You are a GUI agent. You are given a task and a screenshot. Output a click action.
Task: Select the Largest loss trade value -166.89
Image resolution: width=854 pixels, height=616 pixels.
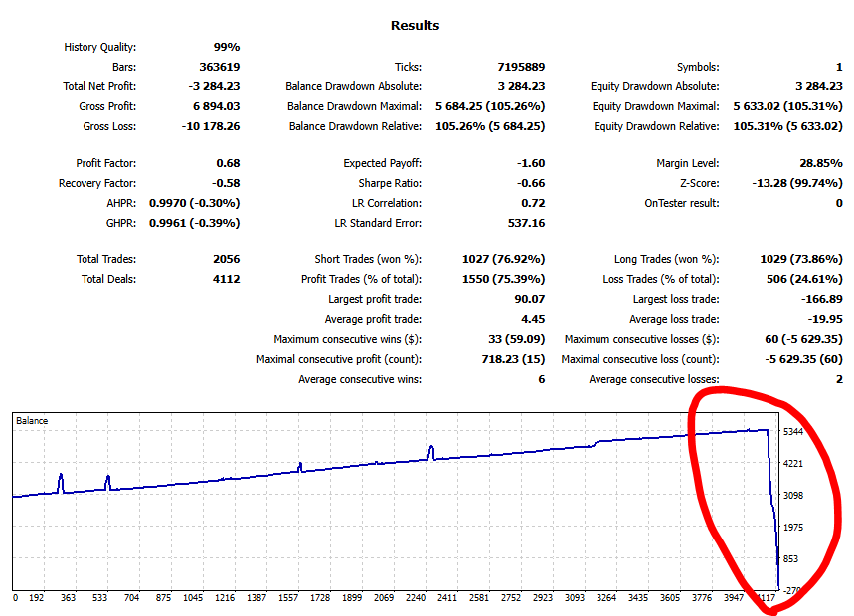pos(821,299)
